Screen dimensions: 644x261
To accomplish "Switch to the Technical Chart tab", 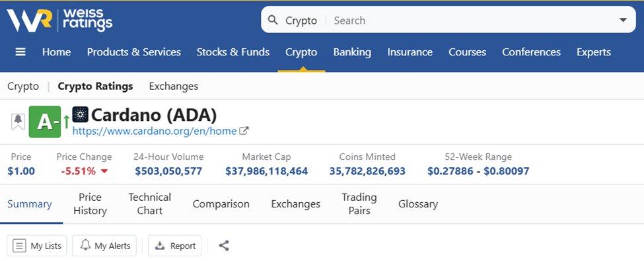I will tap(149, 204).
